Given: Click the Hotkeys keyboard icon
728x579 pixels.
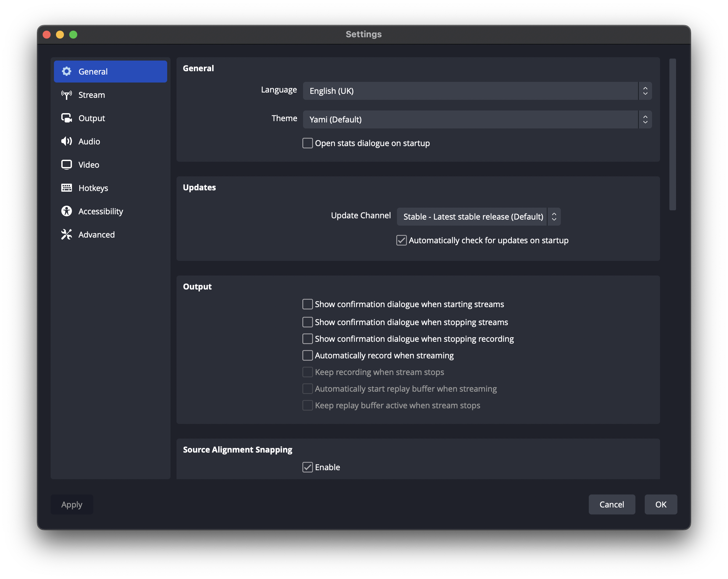Looking at the screenshot, I should coord(67,188).
